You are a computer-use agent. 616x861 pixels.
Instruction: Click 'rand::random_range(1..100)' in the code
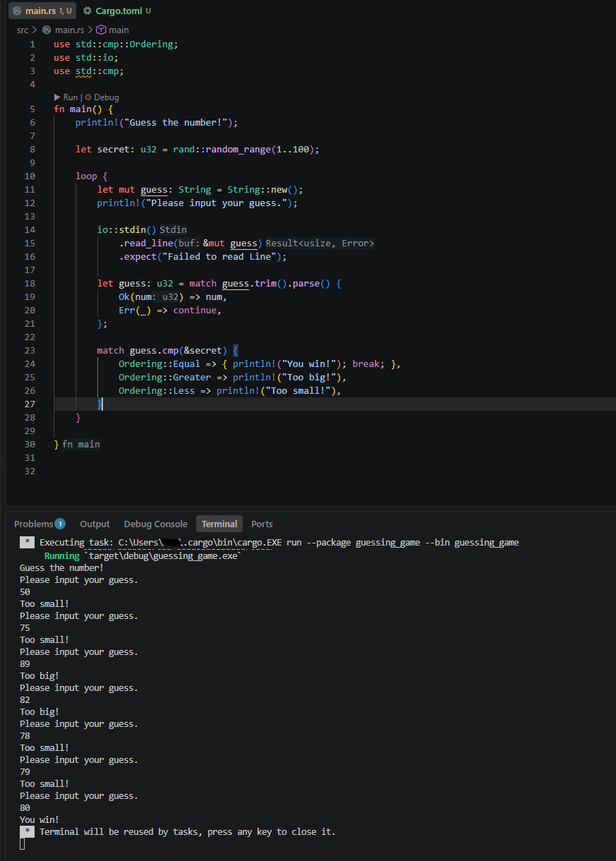tap(243, 150)
